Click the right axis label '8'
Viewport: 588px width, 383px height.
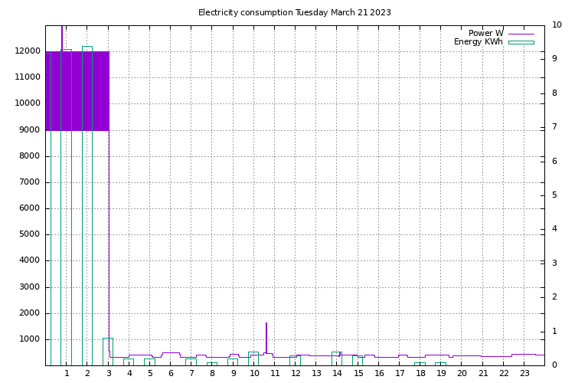tap(554, 93)
